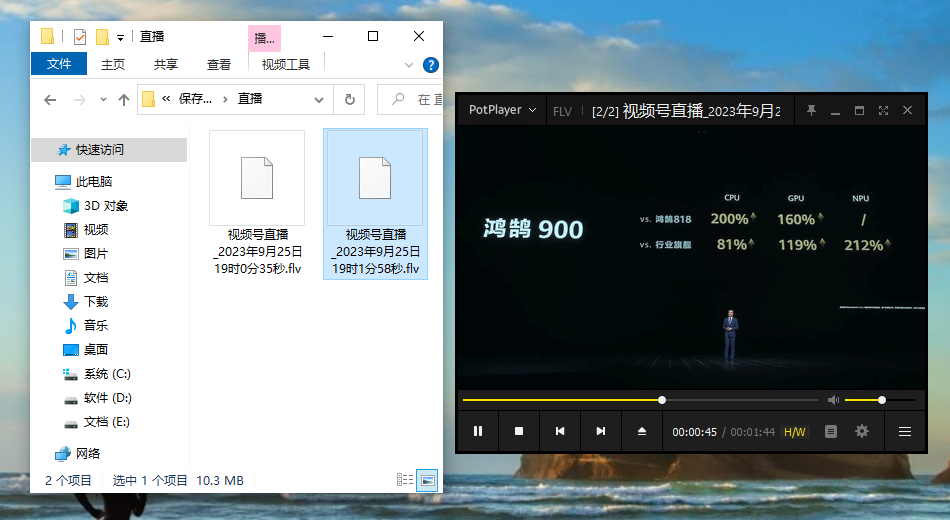The height and width of the screenshot is (520, 950).
Task: Skip to the next file in PotPlayer
Action: click(600, 431)
